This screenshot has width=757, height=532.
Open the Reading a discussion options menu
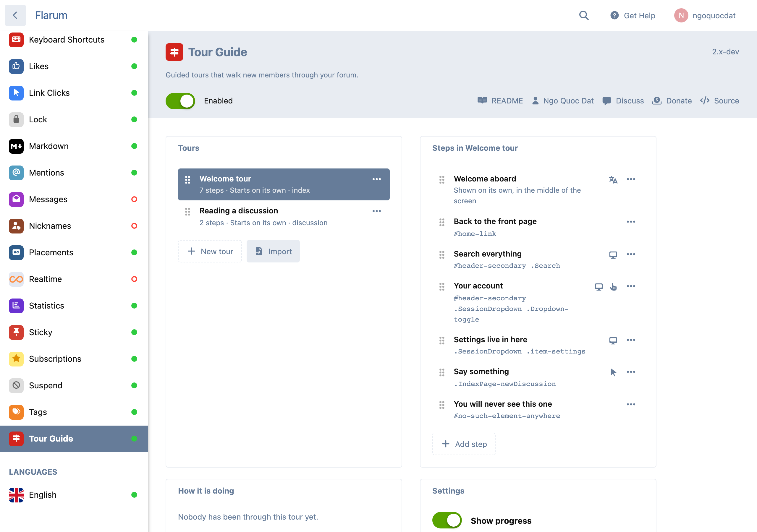[x=376, y=211]
